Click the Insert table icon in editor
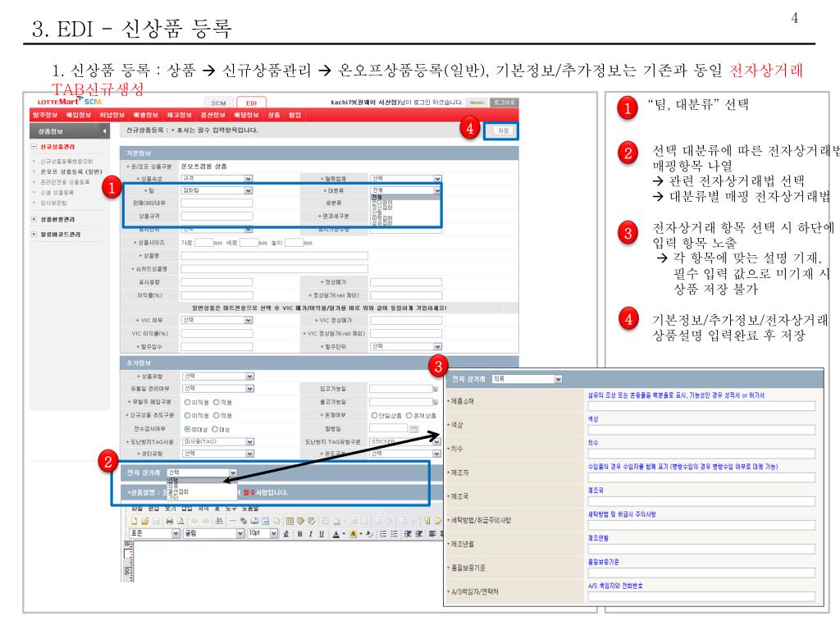 click(x=290, y=521)
